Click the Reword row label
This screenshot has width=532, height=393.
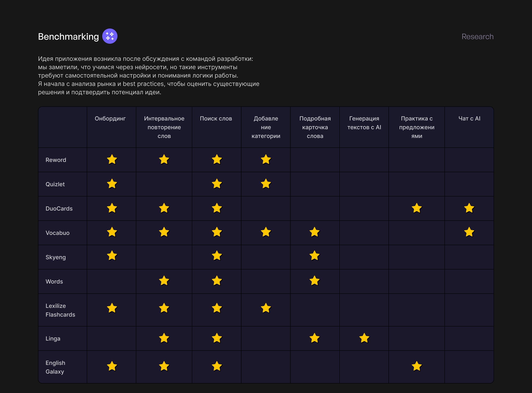56,160
